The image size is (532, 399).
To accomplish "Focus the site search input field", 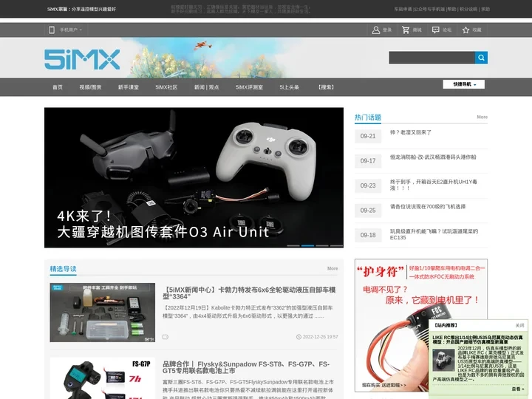I will (432, 58).
